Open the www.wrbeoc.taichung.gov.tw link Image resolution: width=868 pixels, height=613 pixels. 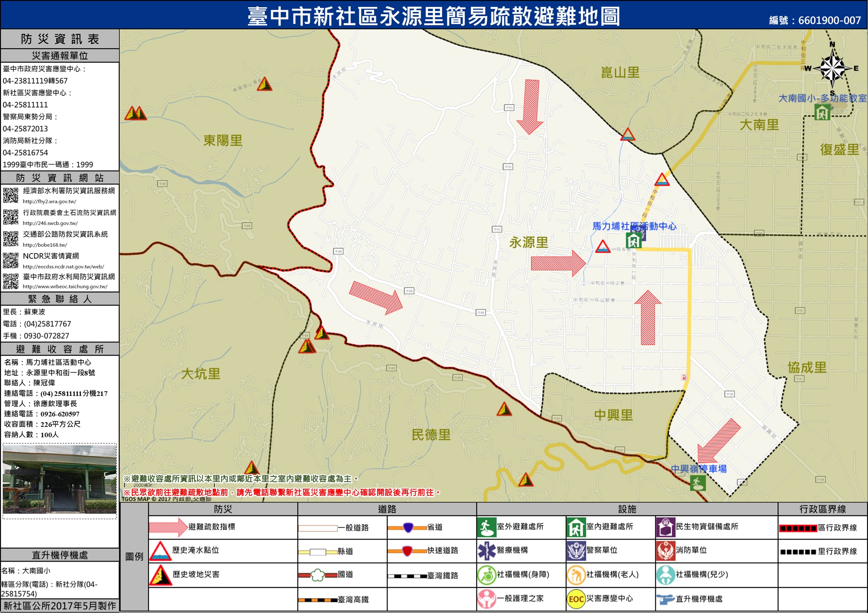(x=65, y=286)
